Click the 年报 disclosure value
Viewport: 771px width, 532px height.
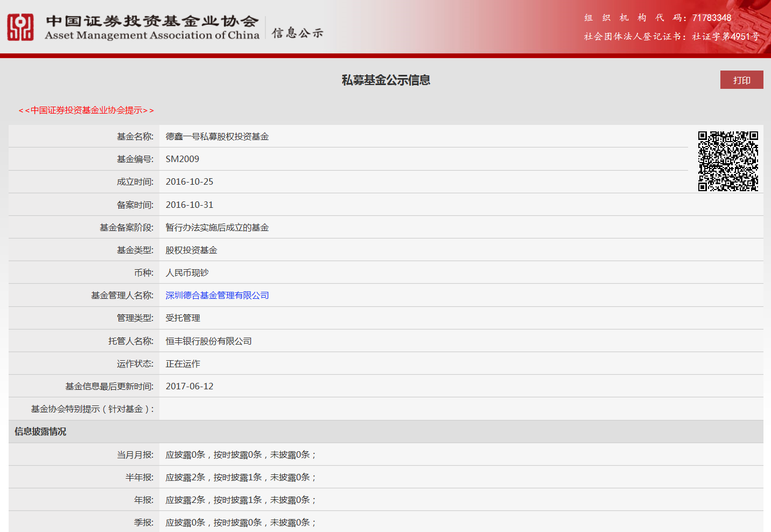point(241,500)
